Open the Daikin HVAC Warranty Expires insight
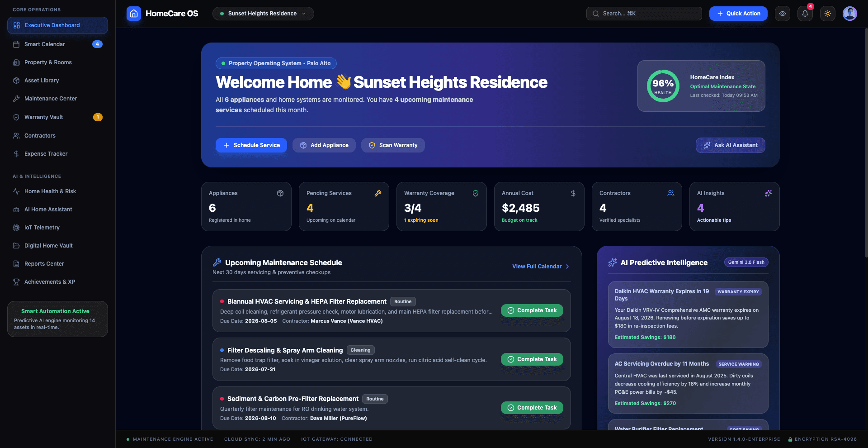868x448 pixels. (x=688, y=315)
